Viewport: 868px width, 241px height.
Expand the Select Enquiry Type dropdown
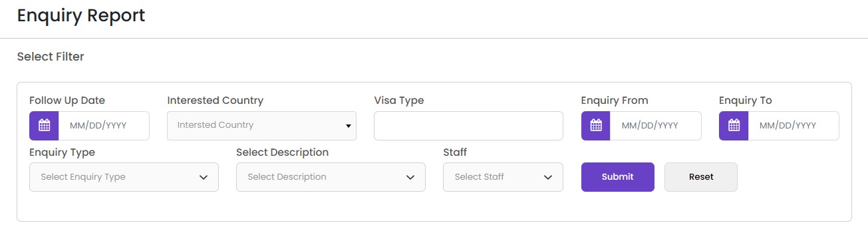tap(124, 177)
